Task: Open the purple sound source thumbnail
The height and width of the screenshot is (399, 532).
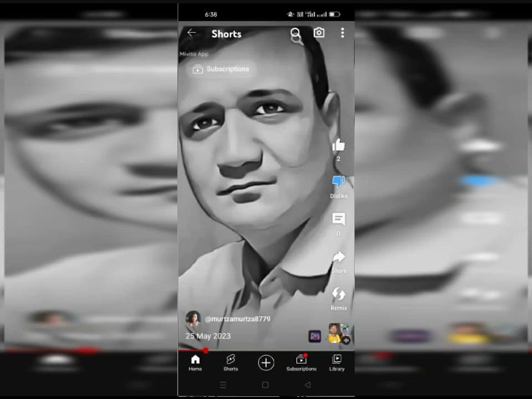Action: point(315,336)
